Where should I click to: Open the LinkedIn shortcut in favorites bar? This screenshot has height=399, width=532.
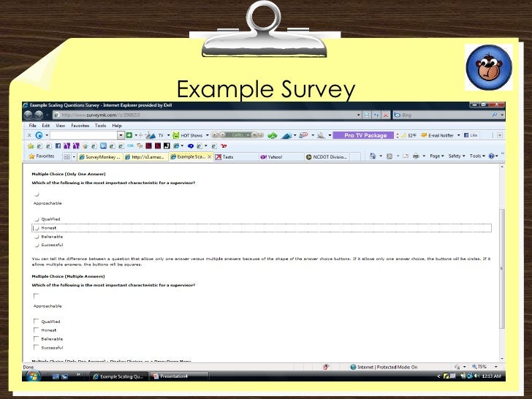click(x=103, y=146)
